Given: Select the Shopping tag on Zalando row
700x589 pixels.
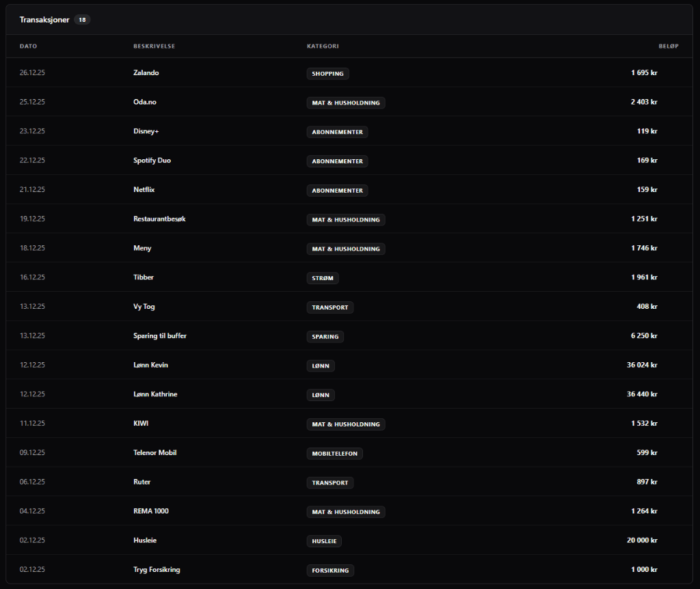Looking at the screenshot, I should coord(327,74).
